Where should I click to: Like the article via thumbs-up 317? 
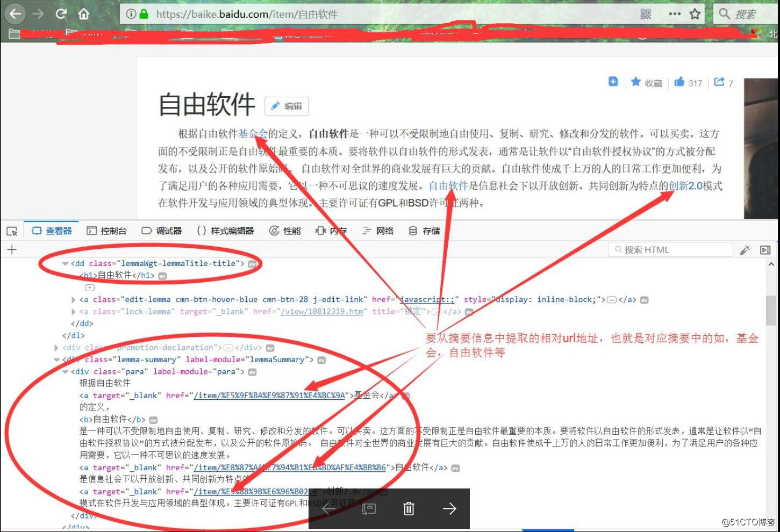[688, 82]
